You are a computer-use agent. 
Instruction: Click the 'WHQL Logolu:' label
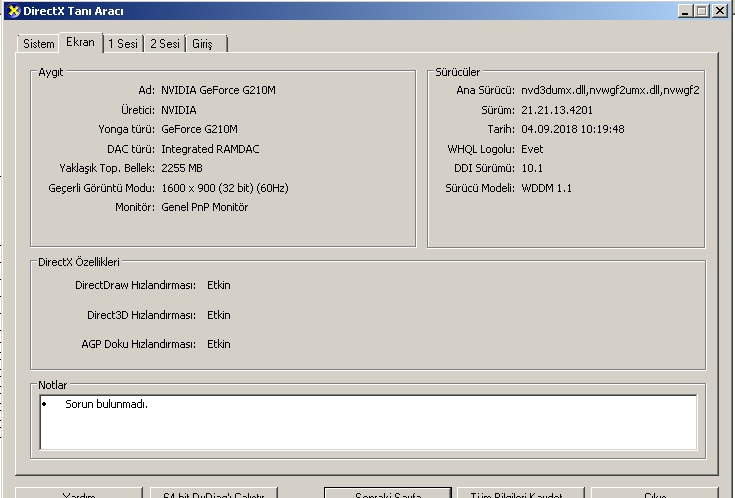click(481, 149)
